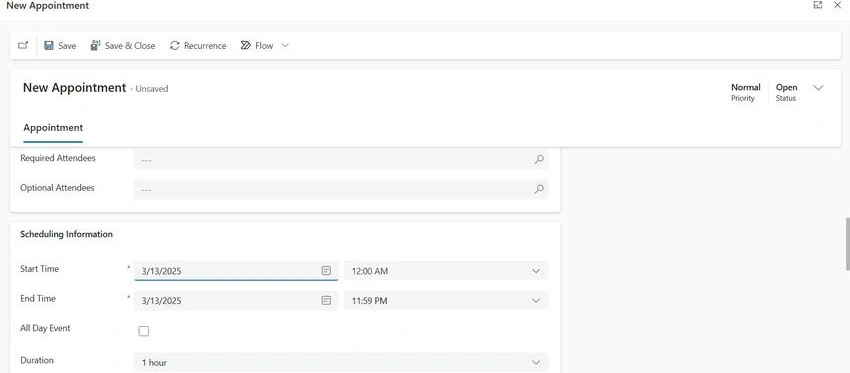Click the Unsaved status text
Screen dimensions: 850x373
click(x=152, y=89)
